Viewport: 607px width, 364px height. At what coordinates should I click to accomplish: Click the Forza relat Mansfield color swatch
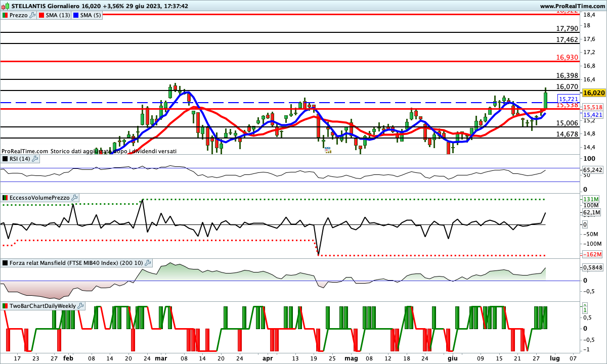coord(5,263)
